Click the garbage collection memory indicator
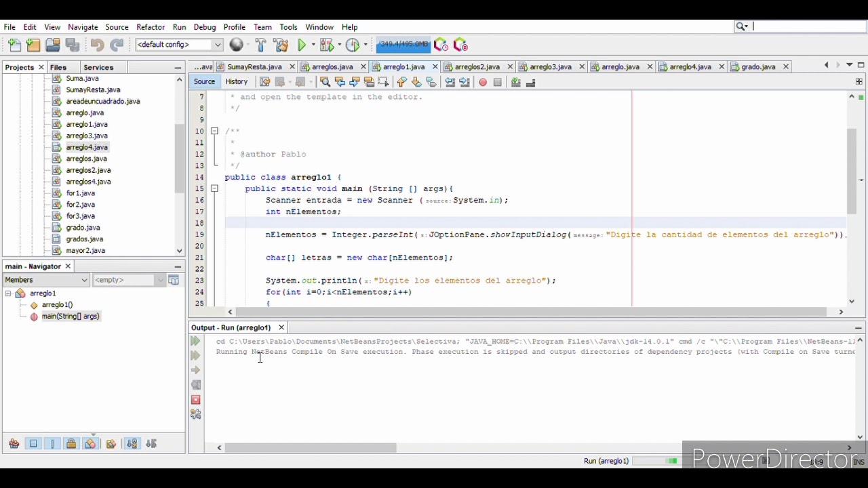This screenshot has height=488, width=868. click(403, 45)
